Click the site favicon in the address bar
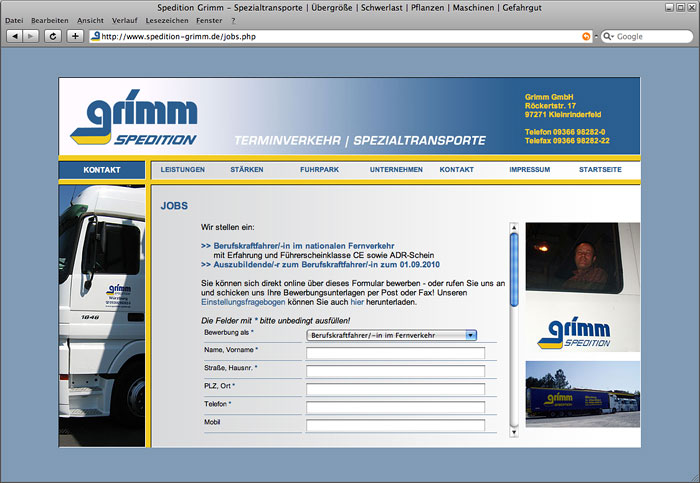 (x=95, y=36)
